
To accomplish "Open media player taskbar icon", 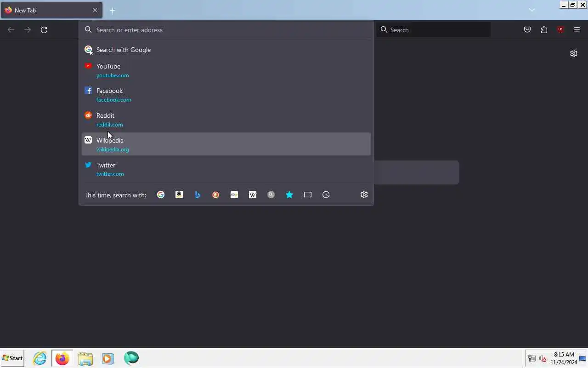I will tap(108, 358).
